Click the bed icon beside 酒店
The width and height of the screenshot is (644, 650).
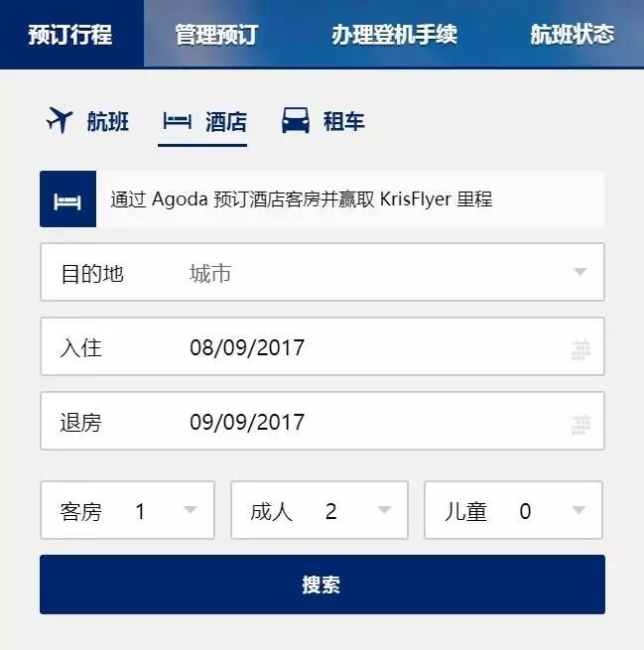point(177,121)
